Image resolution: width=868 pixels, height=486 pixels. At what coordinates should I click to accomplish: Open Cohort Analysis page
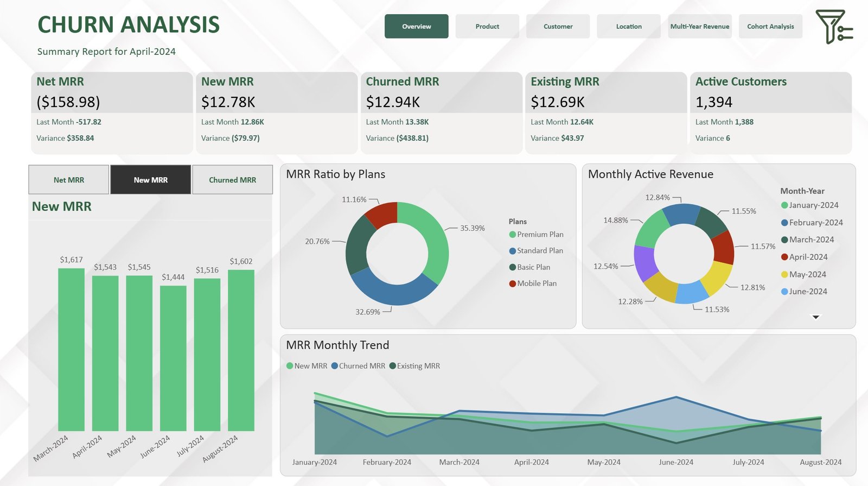(x=770, y=27)
